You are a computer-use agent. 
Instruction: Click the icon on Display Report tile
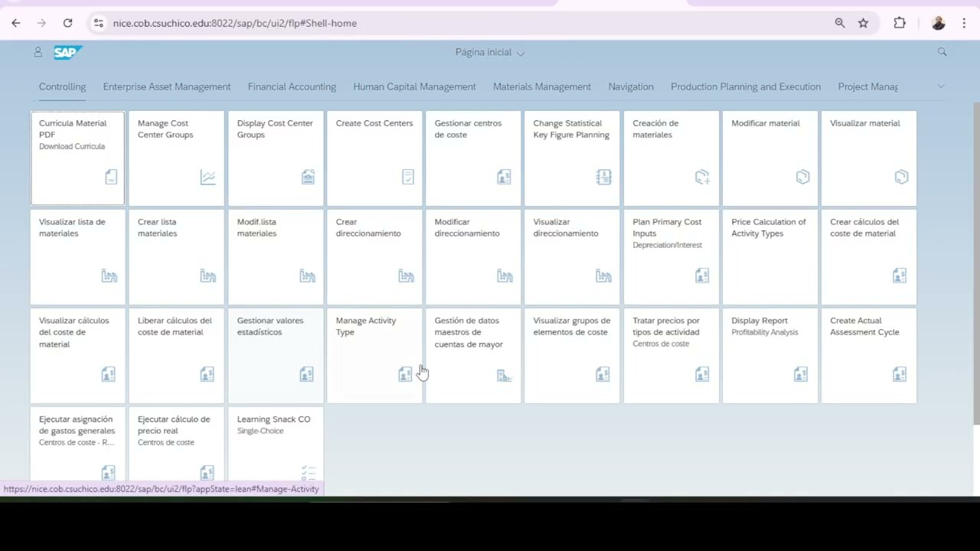(801, 374)
